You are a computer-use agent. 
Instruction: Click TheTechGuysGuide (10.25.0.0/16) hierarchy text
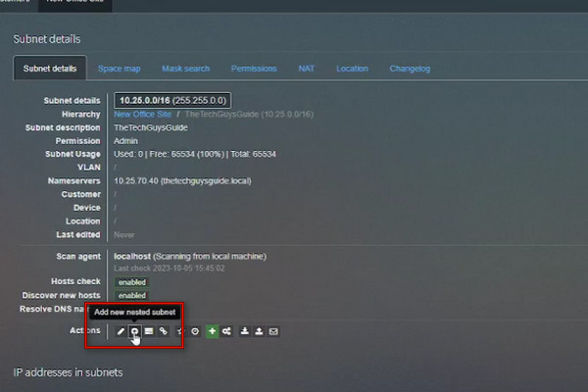click(249, 114)
